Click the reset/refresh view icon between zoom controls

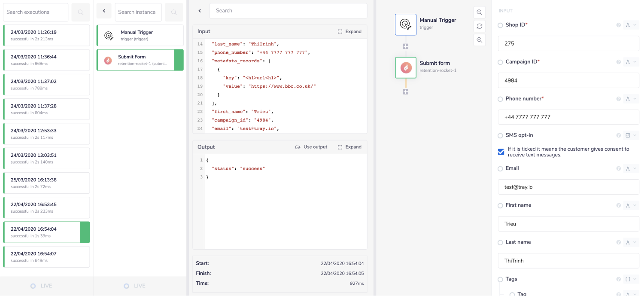(479, 26)
